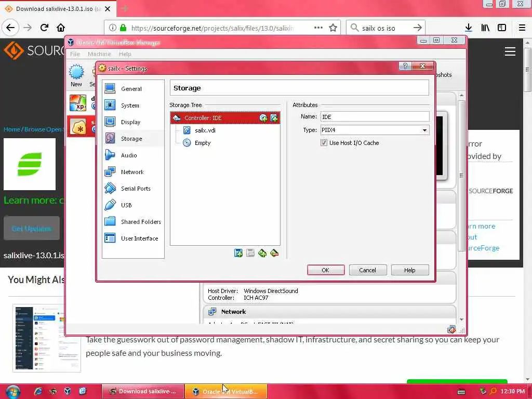Click the sourceforge URL address bar
Image resolution: width=532 pixels, height=399 pixels.
tap(212, 28)
